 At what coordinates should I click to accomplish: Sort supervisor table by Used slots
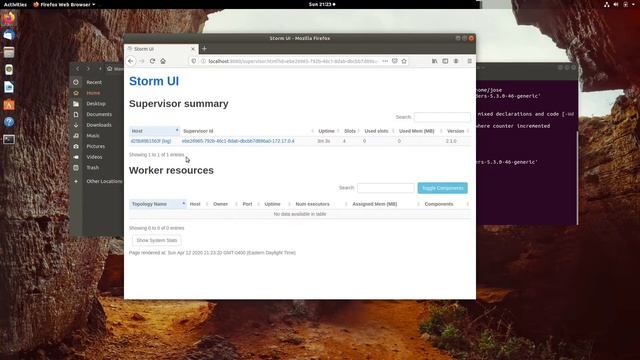[378, 131]
